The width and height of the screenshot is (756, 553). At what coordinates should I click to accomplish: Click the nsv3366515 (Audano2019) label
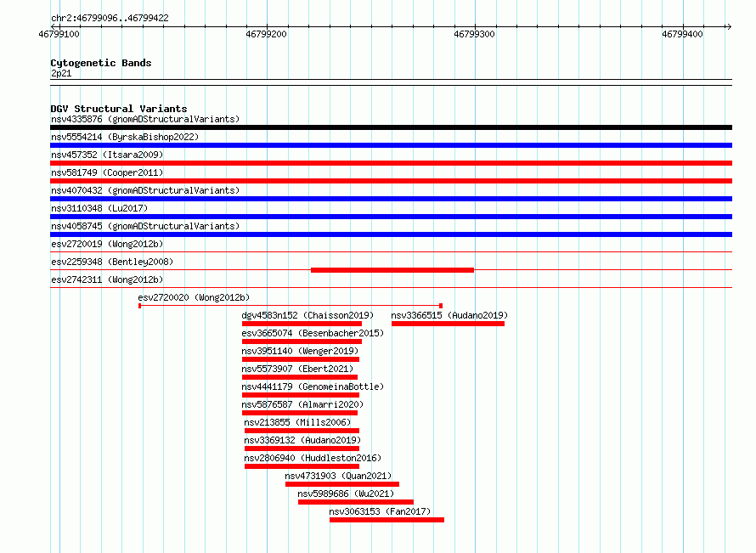(x=449, y=315)
